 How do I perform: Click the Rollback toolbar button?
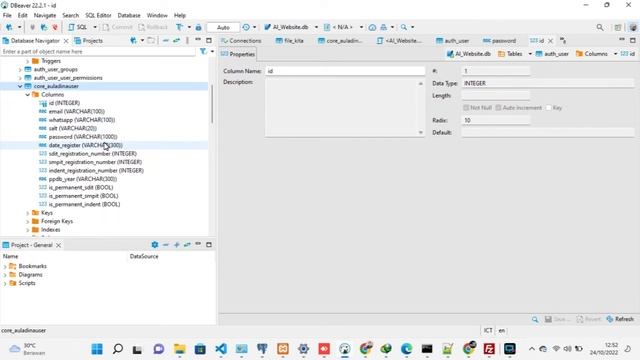pos(153,27)
